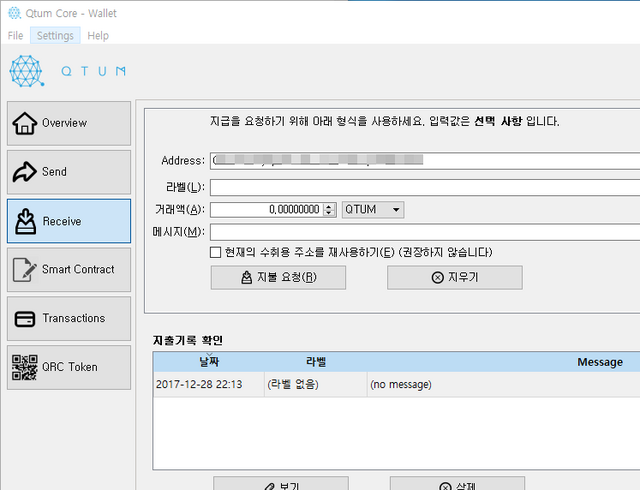Click the Qtum logo icon

click(27, 71)
